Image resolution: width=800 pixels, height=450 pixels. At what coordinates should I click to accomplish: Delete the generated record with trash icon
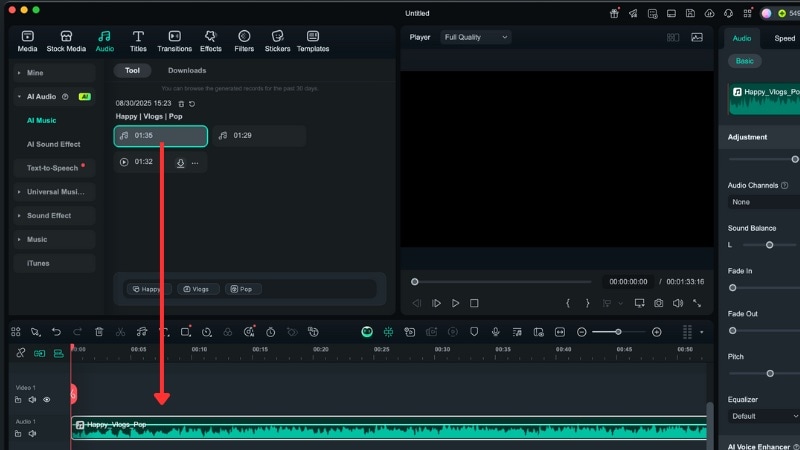181,104
